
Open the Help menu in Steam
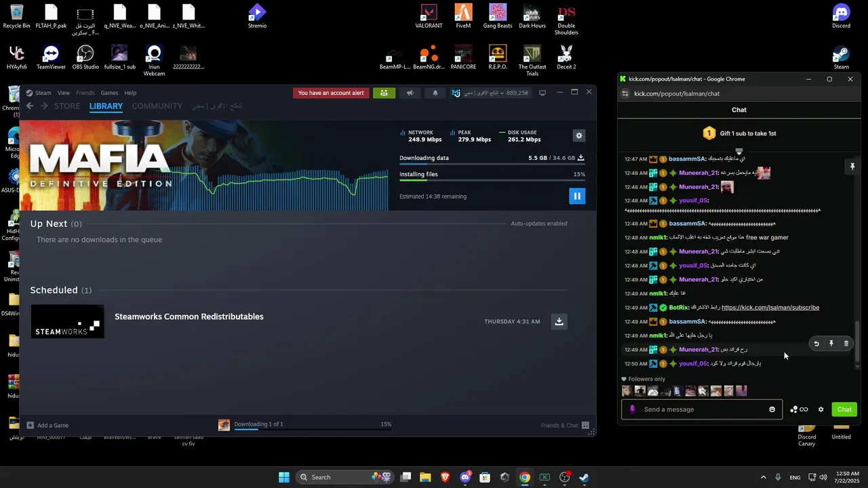(130, 93)
